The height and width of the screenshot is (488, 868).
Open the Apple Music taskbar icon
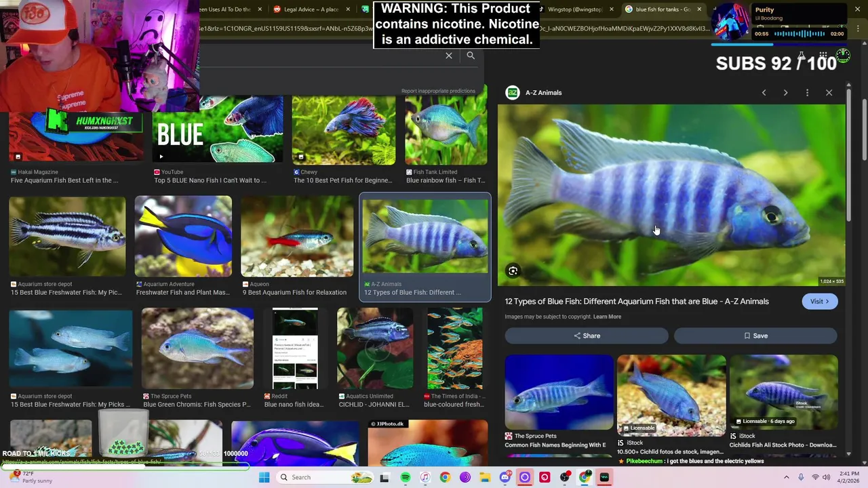point(425,477)
